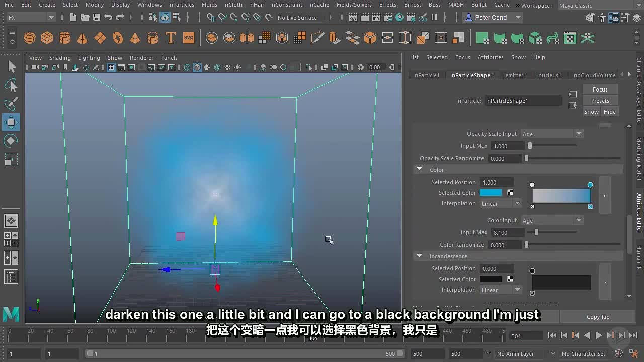Click the Focus button
644x362 pixels.
pos(600,89)
